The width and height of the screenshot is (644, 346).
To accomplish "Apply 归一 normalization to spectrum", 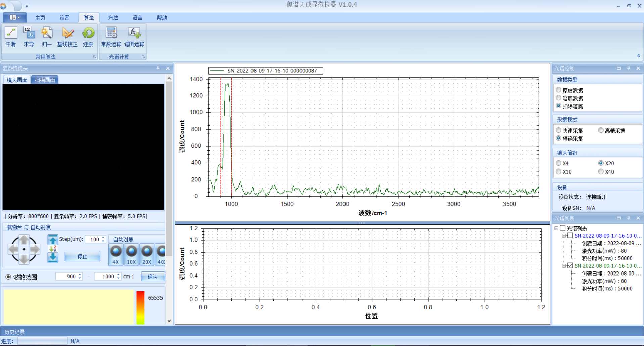I will [x=47, y=37].
